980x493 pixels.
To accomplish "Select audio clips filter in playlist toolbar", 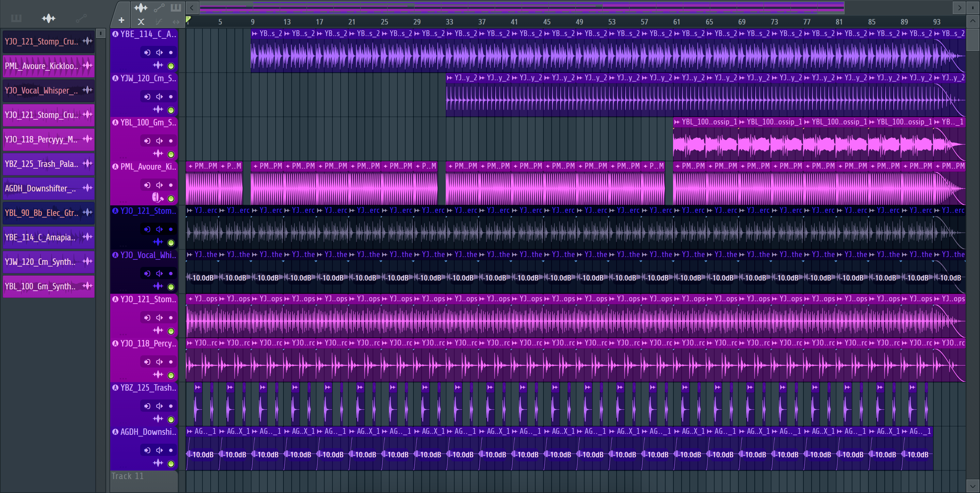I will (x=141, y=7).
